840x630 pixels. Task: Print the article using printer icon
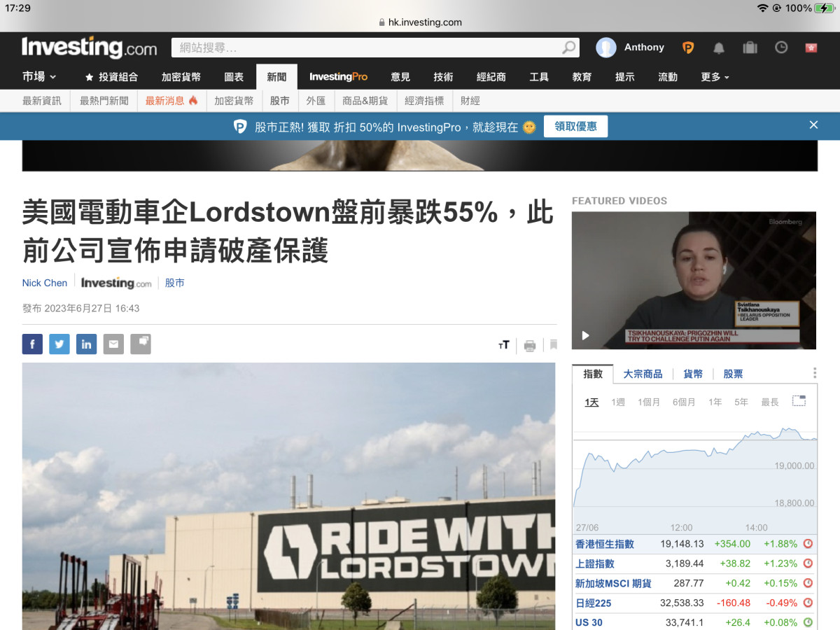530,345
